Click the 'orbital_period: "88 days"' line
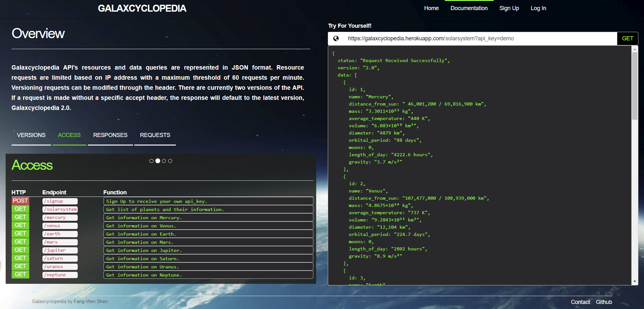Viewport: 644px width, 309px height. tap(385, 140)
